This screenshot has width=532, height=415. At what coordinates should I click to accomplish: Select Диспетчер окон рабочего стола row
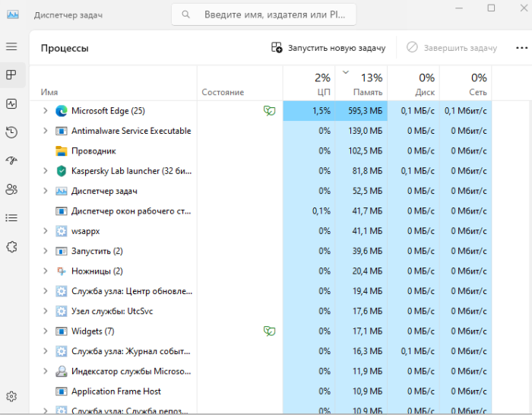click(261, 211)
